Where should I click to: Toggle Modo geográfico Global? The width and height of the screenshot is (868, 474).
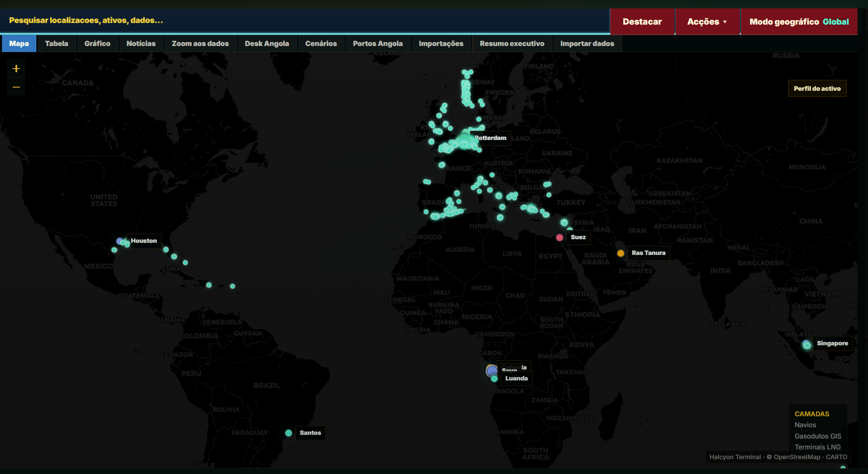pyautogui.click(x=799, y=22)
